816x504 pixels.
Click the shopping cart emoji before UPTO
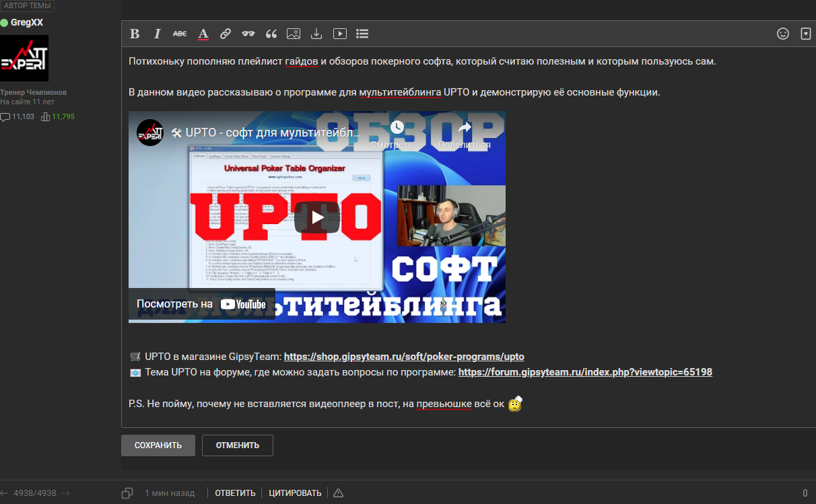(135, 357)
